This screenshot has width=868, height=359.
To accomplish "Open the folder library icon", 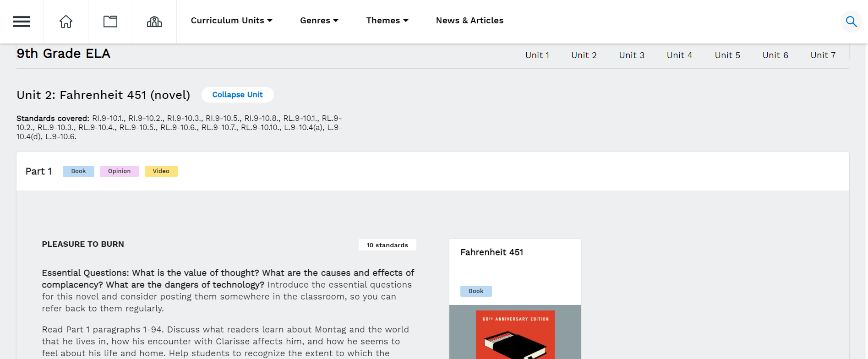I will click(x=110, y=22).
